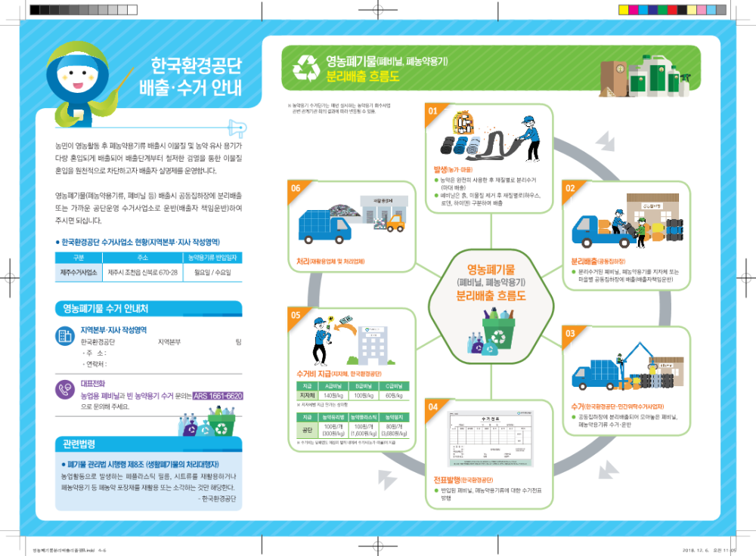The width and height of the screenshot is (756, 556).
Task: Click the megaphone icon under the title
Action: (x=237, y=128)
